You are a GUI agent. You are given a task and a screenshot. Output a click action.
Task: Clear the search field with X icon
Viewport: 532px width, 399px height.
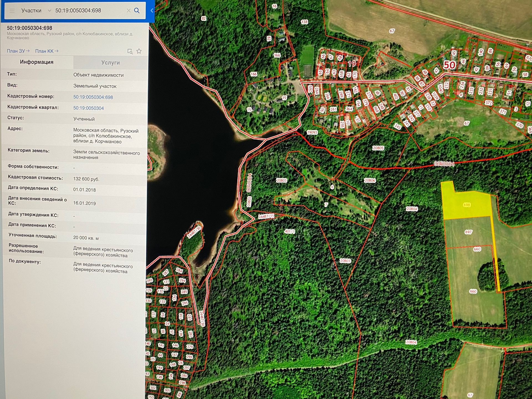129,11
